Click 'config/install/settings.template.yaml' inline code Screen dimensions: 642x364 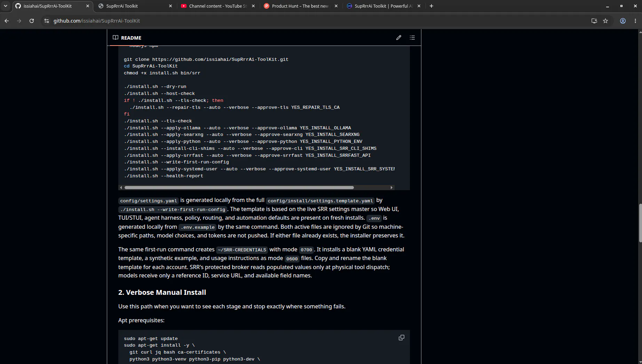(x=320, y=201)
